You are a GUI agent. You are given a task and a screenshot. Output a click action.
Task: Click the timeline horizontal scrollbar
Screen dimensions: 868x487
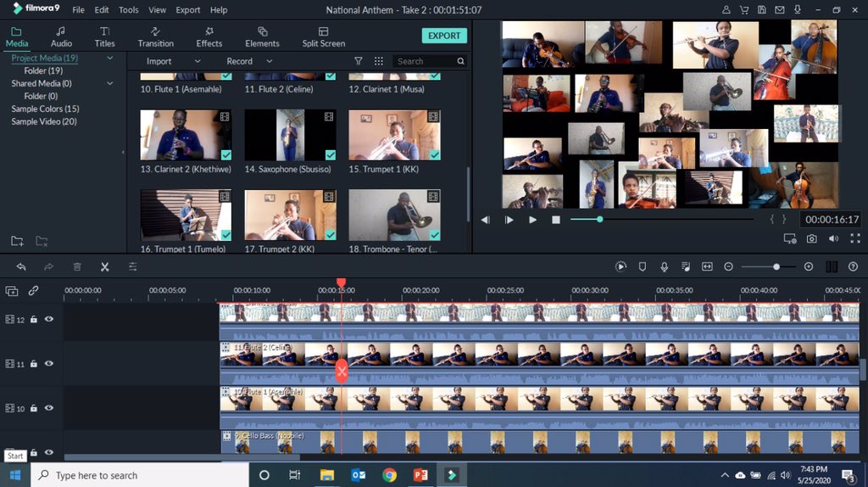tap(182, 457)
